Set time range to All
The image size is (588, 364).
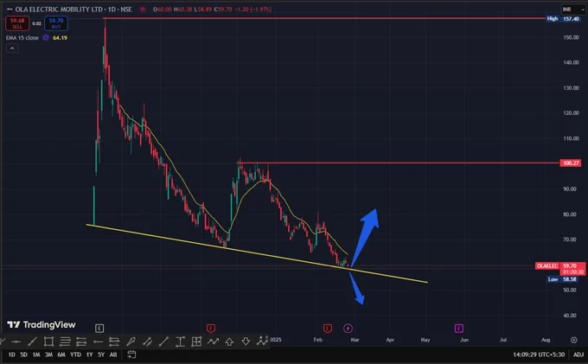point(113,354)
